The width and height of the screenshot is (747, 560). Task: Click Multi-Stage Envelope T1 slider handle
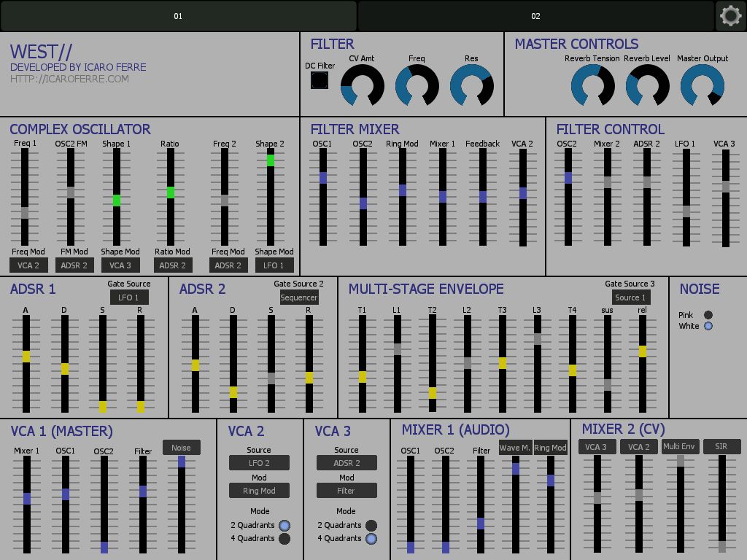coord(363,377)
